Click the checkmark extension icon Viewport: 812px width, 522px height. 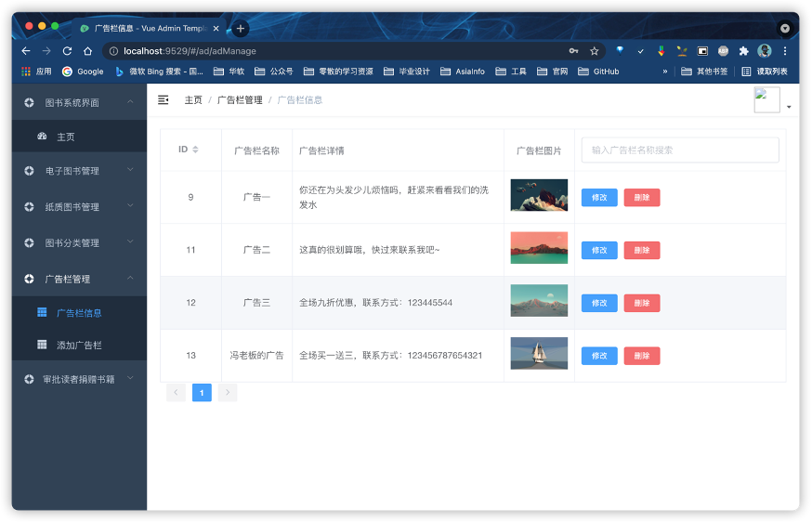click(641, 51)
